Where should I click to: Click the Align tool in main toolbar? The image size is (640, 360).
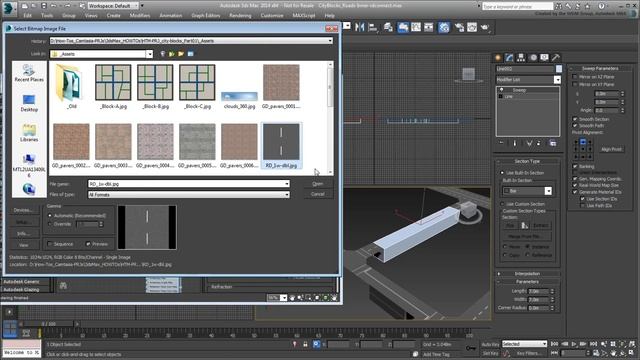click(x=373, y=27)
